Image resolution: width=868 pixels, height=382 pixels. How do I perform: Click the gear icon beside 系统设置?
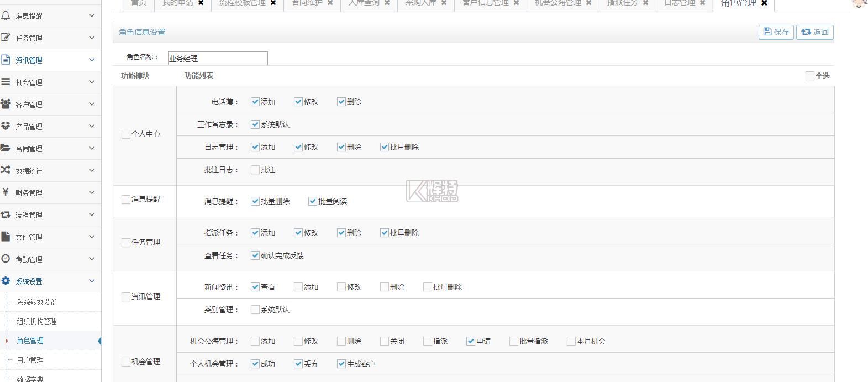(x=6, y=281)
